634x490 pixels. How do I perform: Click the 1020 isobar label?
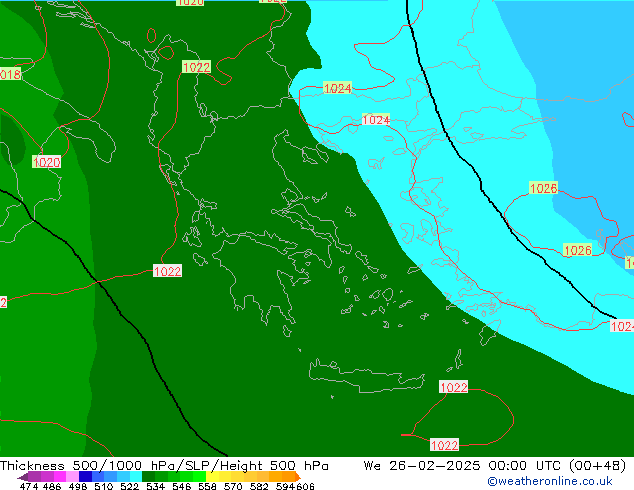click(46, 162)
